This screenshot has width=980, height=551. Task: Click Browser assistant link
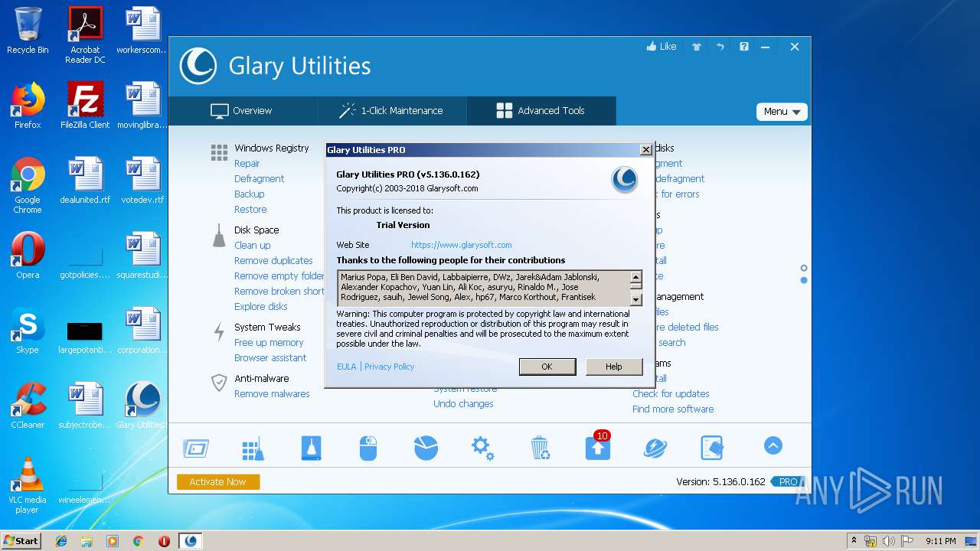270,358
